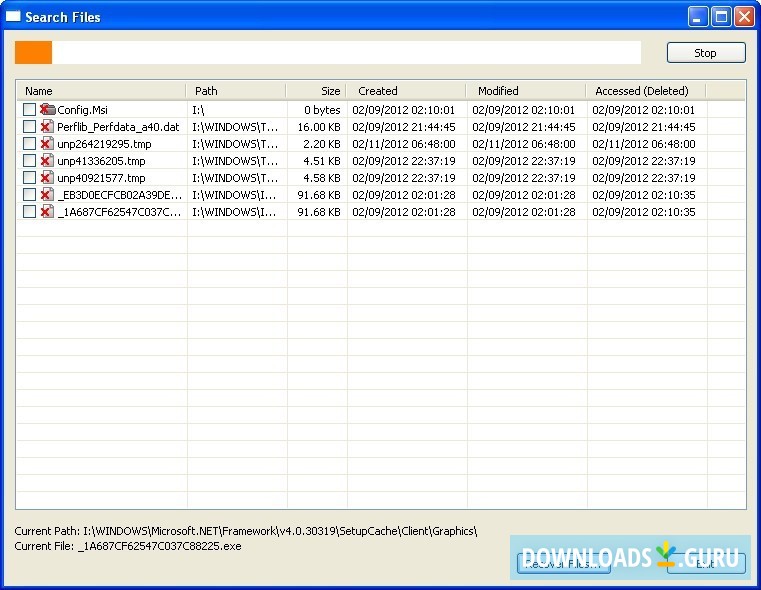Click the Exit button
Image resolution: width=761 pixels, height=590 pixels.
pyautogui.click(x=706, y=563)
